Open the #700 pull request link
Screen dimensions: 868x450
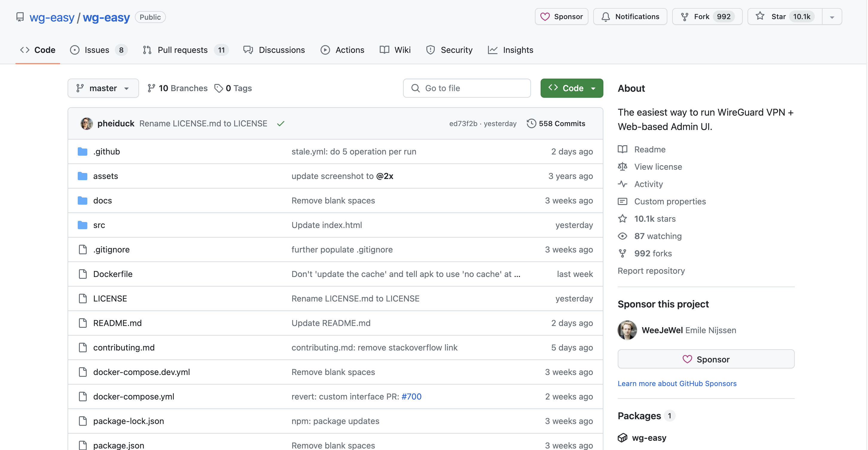tap(411, 397)
